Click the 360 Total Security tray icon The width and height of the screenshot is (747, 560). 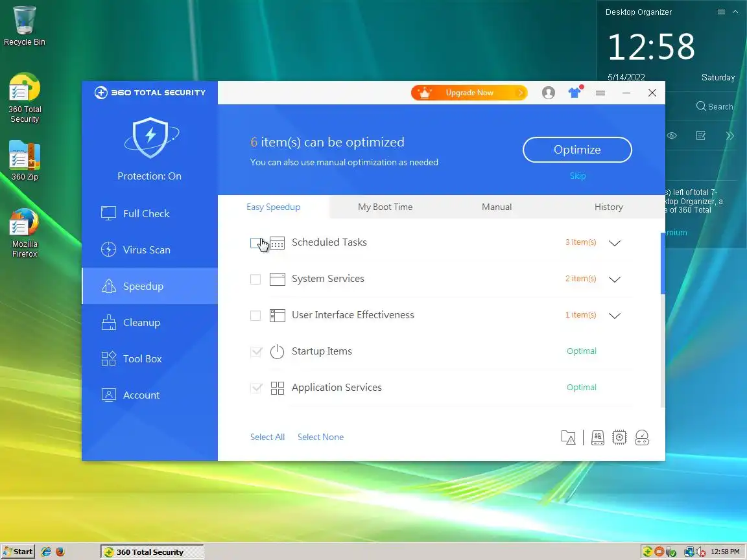[647, 552]
